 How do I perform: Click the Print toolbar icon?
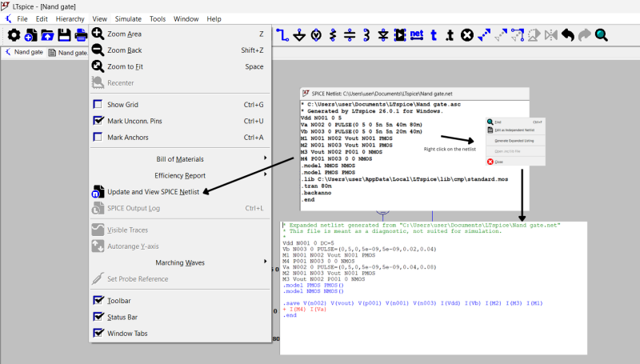pyautogui.click(x=81, y=34)
